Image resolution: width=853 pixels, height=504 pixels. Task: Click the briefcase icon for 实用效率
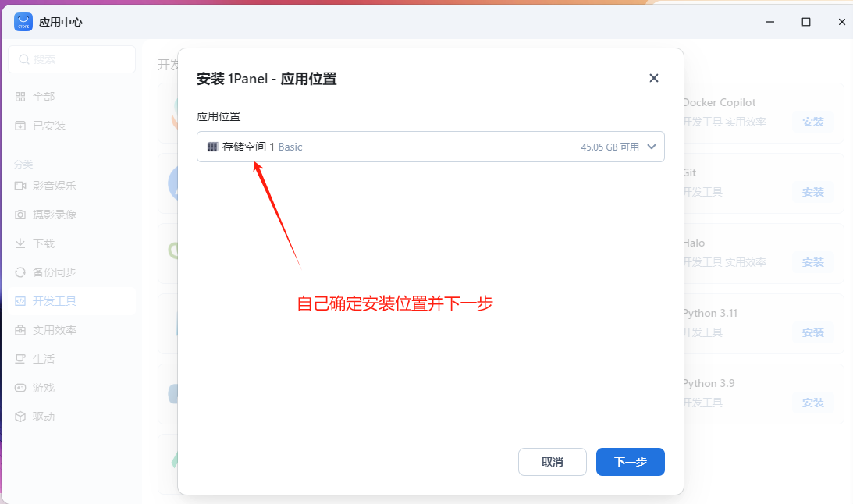tap(20, 330)
